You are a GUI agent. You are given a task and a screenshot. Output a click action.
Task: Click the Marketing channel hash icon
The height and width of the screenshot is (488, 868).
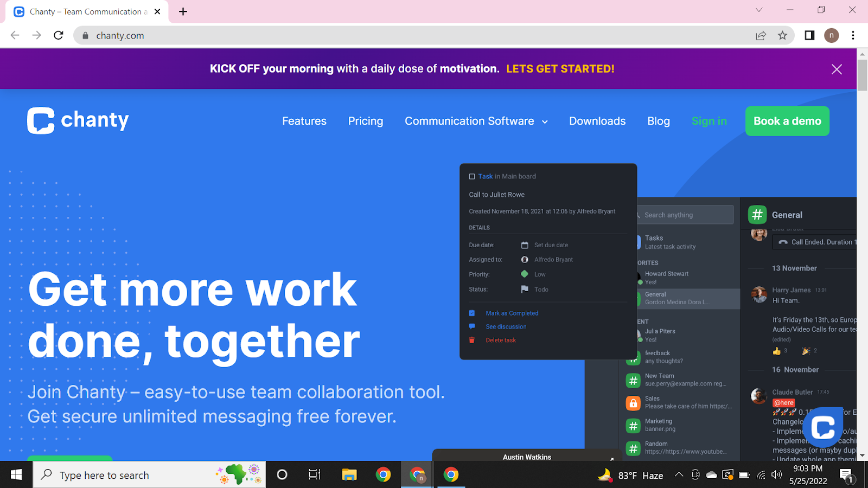[x=633, y=426]
